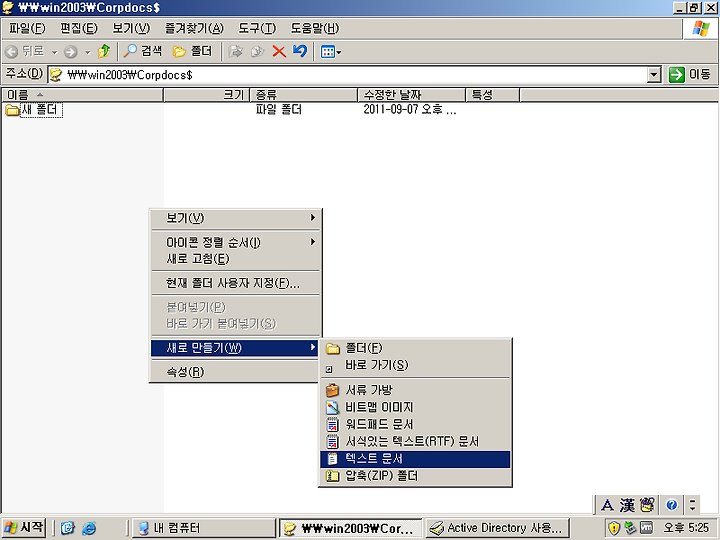Click the \\win2003\Cor... taskbar button
This screenshot has height=540, width=720.
[x=350, y=528]
